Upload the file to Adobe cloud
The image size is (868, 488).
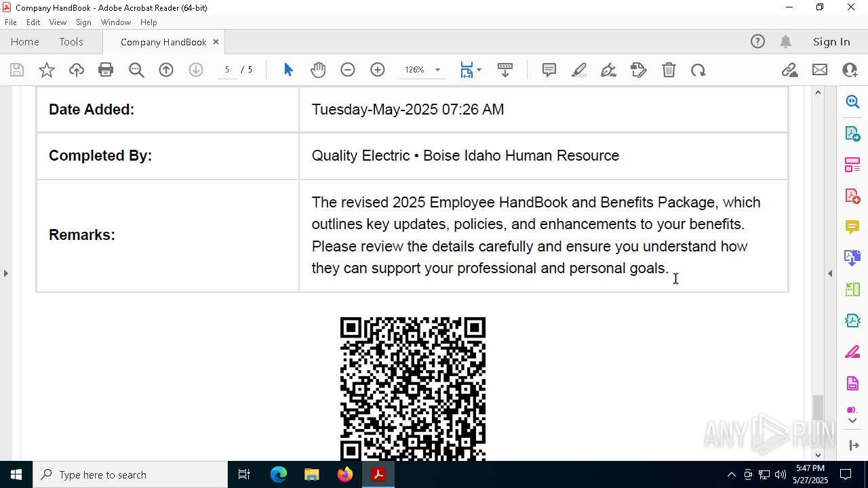pyautogui.click(x=77, y=70)
